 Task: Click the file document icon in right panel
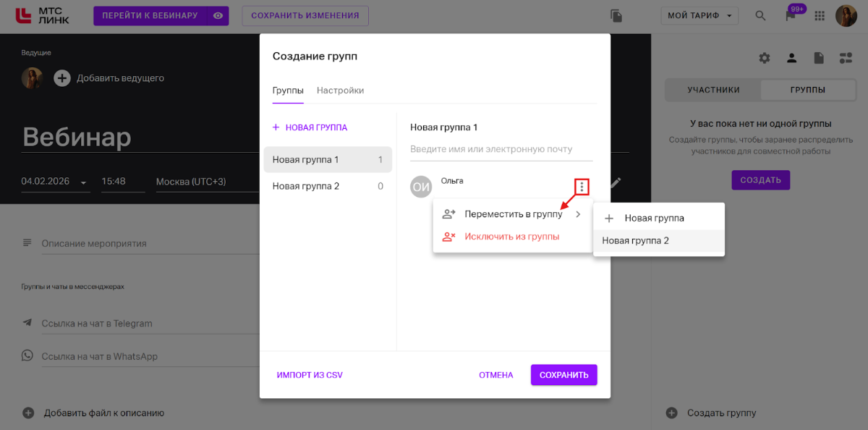click(x=819, y=58)
